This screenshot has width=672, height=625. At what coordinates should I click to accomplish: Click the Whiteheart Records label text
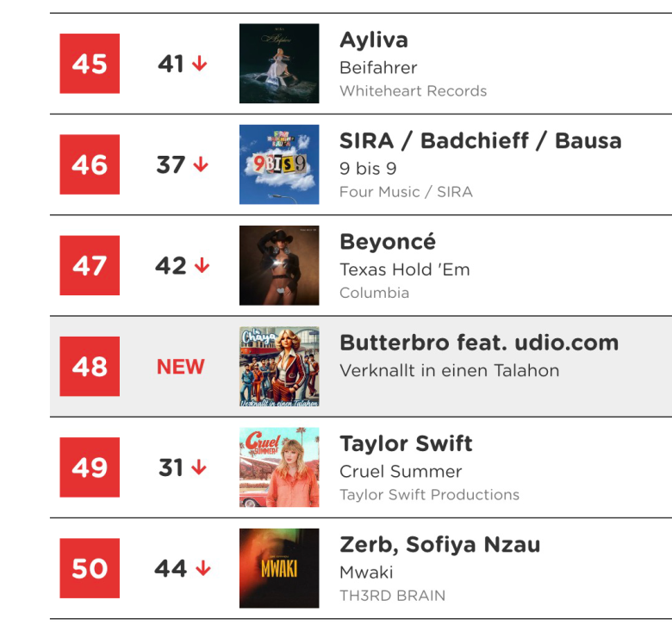tap(414, 90)
